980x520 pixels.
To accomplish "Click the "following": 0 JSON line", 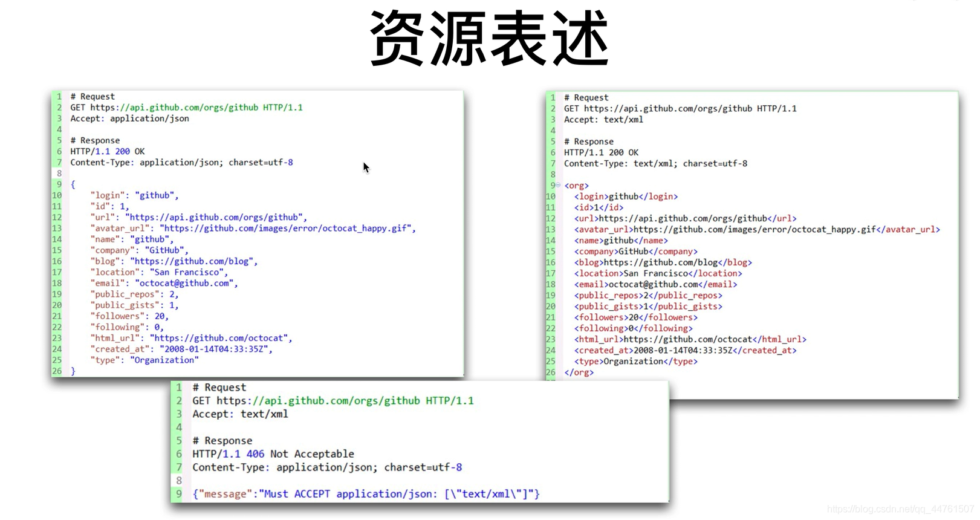I will click(127, 327).
